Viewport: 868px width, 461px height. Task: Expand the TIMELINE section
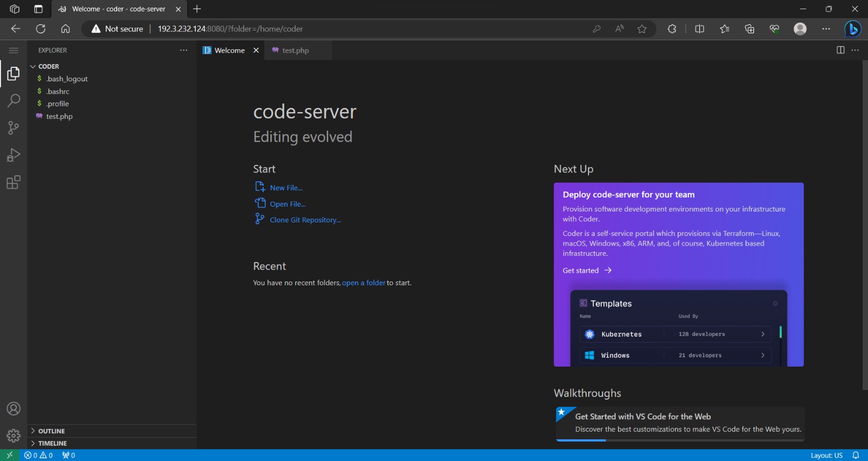click(112, 444)
